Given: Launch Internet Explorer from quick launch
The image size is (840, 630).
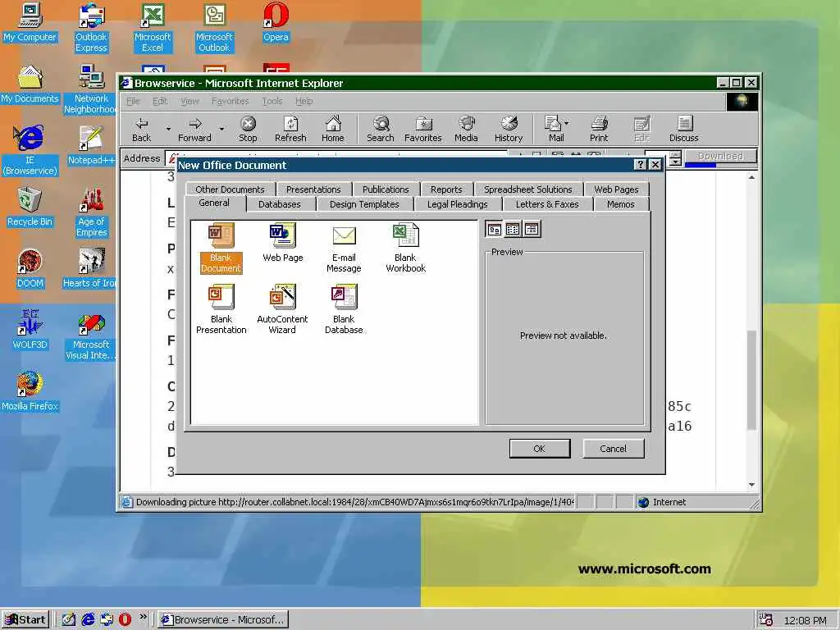Looking at the screenshot, I should click(88, 620).
